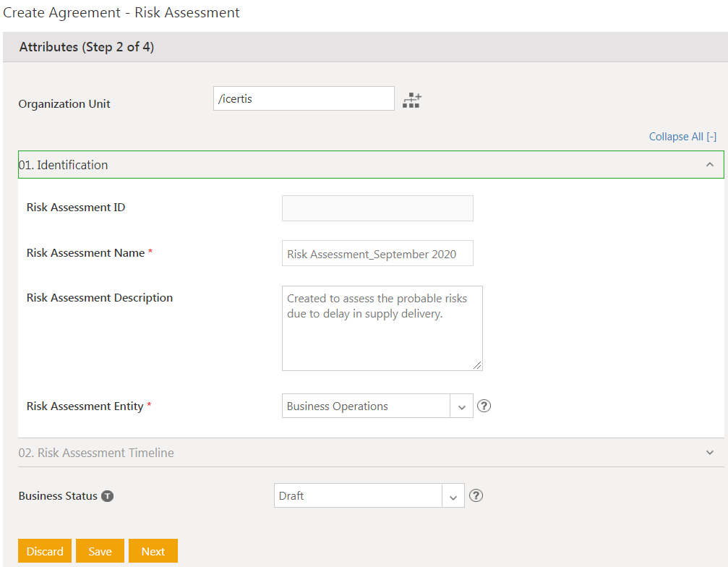728x567 pixels.
Task: Open the organization unit hierarchy picker icon
Action: (x=411, y=101)
